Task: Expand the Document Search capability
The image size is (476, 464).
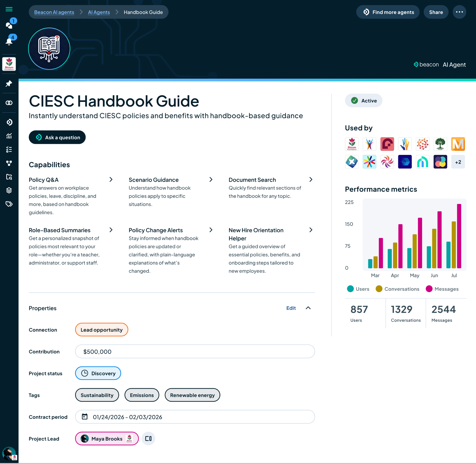Action: tap(311, 180)
